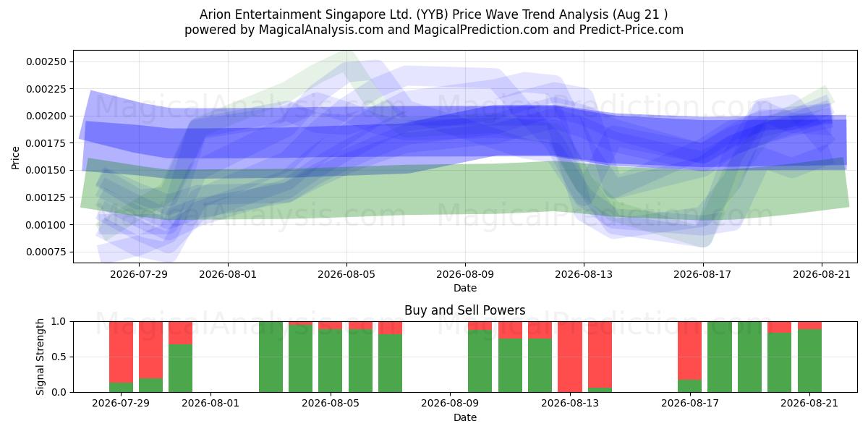Click the 2026-07-29 green bar segment

[x=121, y=387]
